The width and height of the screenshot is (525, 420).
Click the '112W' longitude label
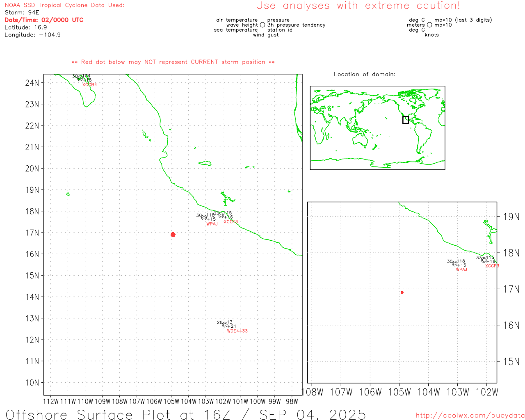[x=51, y=402]
